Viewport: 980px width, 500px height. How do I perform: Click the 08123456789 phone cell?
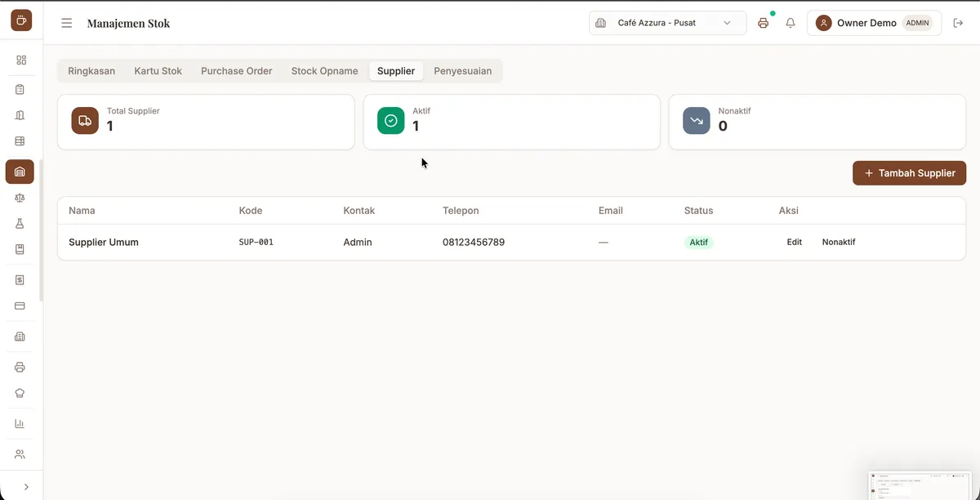(x=474, y=243)
